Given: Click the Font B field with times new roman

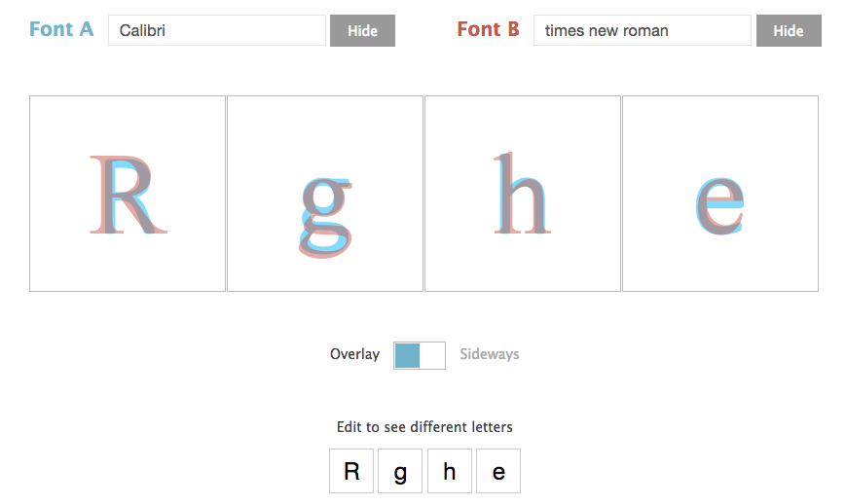Looking at the screenshot, I should [x=643, y=30].
